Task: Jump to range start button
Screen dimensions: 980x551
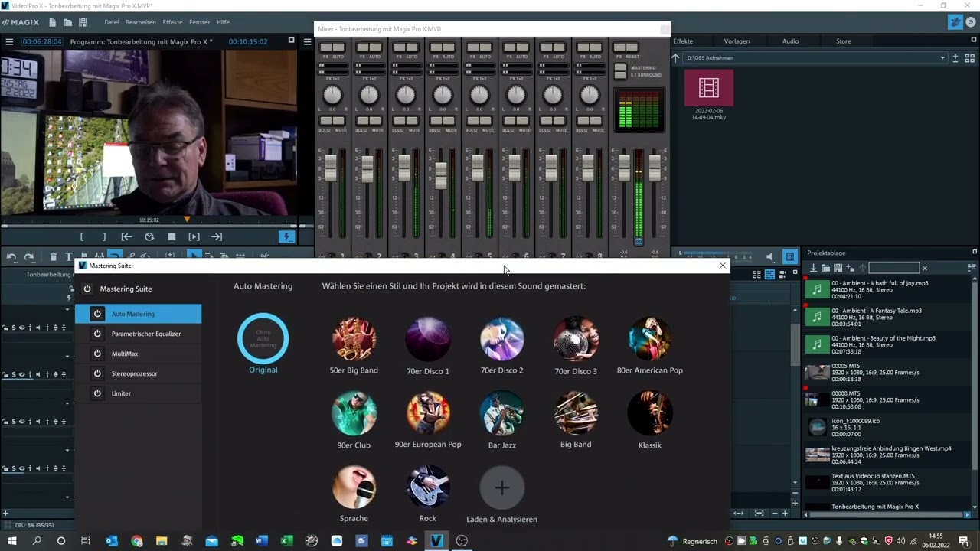Action: [x=126, y=237]
